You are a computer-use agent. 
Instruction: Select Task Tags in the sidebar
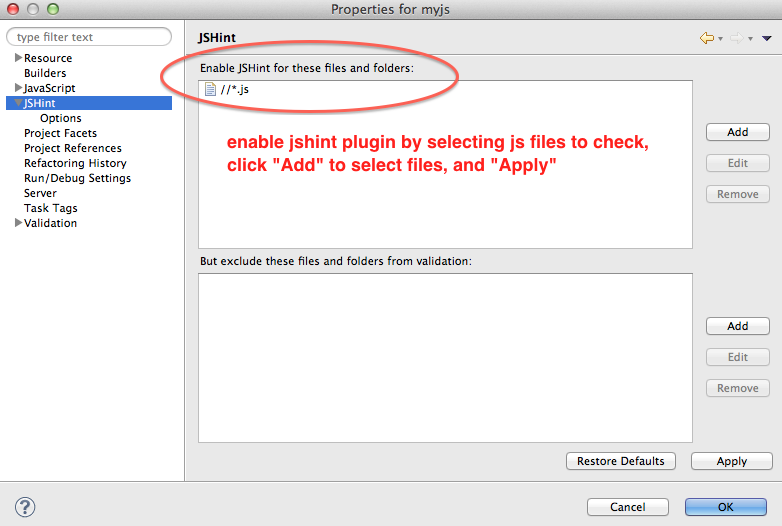51,208
